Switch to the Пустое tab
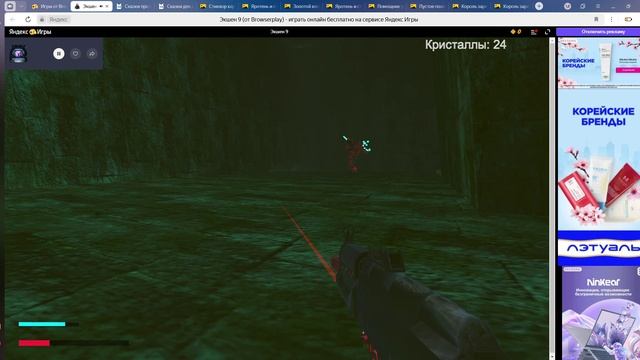 429,6
